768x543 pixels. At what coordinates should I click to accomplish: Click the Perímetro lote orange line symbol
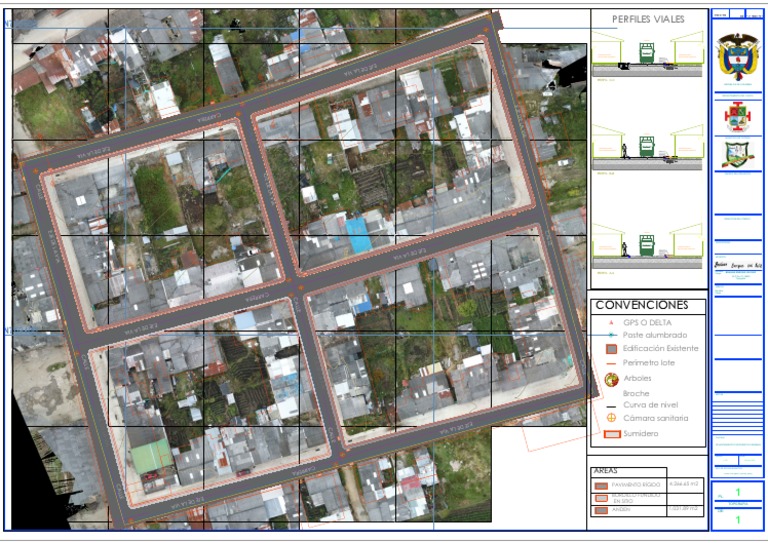click(x=611, y=364)
